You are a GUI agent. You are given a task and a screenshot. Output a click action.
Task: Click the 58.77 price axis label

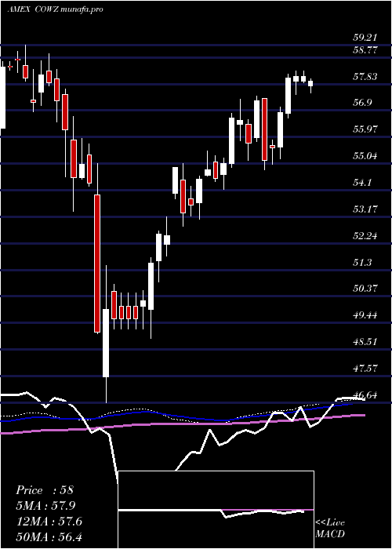[x=365, y=50]
